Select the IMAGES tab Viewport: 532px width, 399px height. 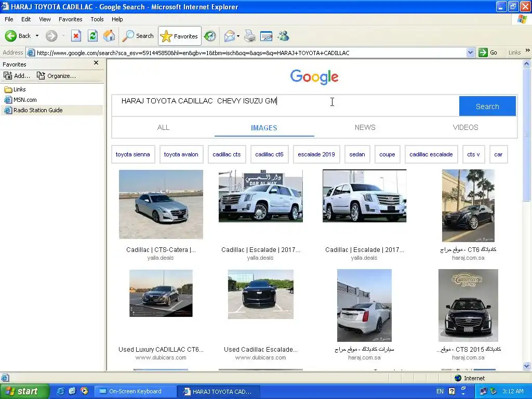[264, 128]
